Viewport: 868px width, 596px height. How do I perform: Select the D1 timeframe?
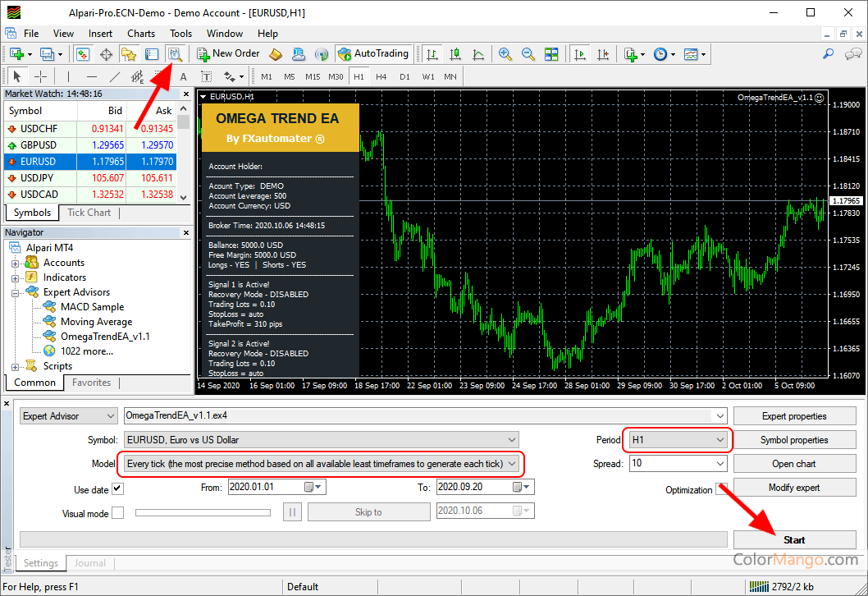click(x=404, y=76)
